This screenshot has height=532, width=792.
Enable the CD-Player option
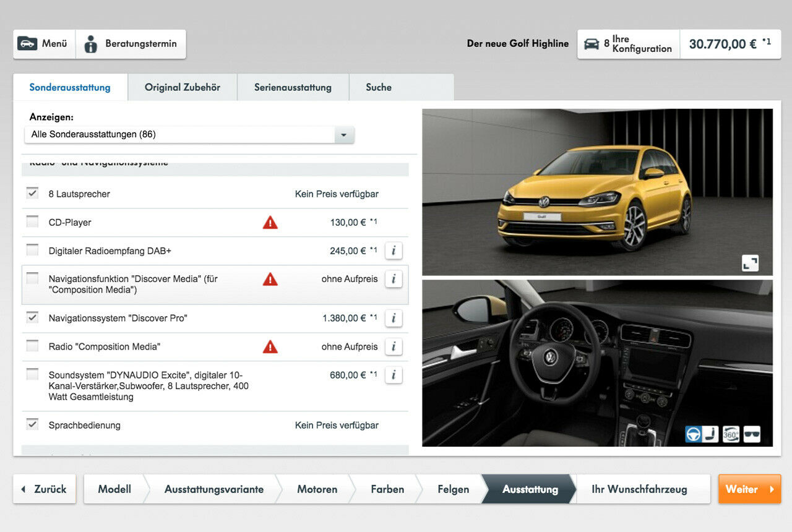32,221
